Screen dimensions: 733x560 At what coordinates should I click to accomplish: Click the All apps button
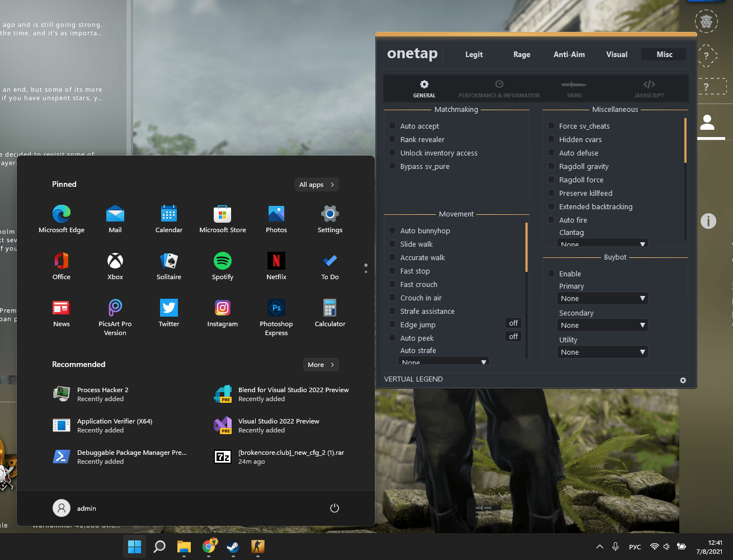tap(317, 185)
